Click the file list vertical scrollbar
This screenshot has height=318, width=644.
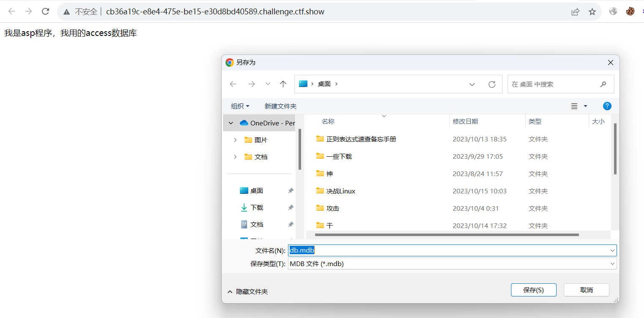click(615, 149)
